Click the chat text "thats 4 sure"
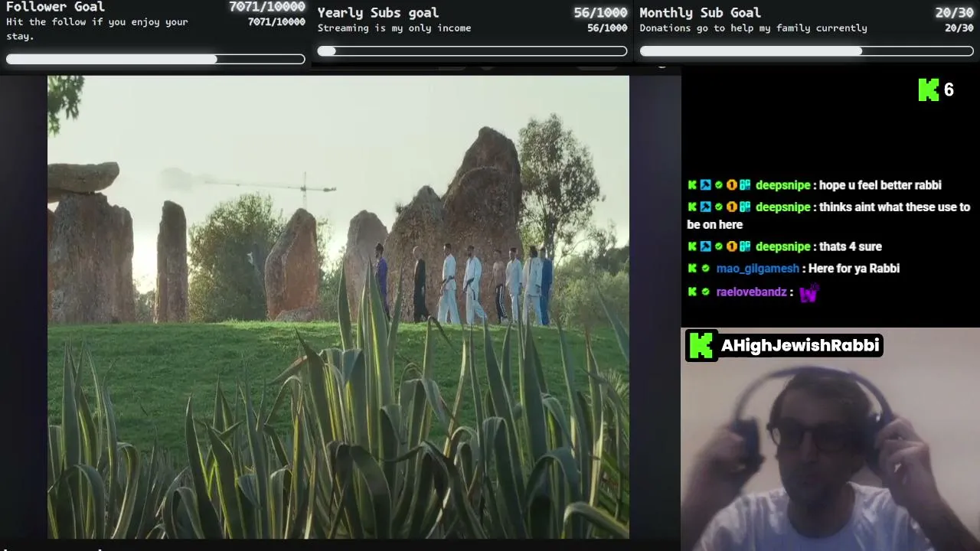This screenshot has width=980, height=551. 851,246
